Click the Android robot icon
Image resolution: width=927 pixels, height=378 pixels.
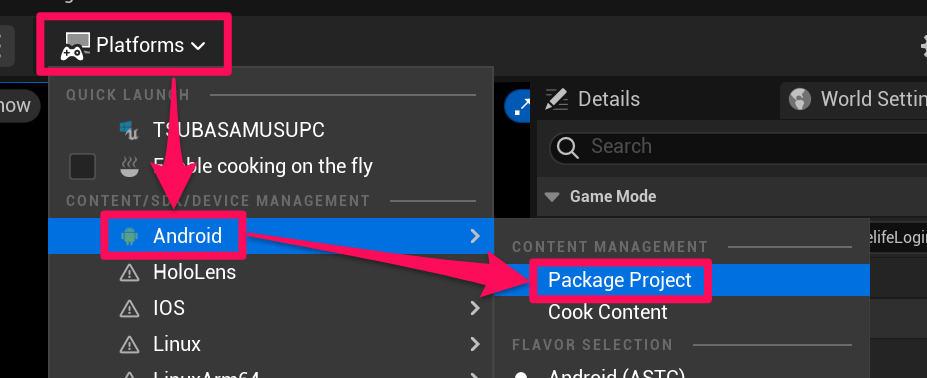point(129,236)
